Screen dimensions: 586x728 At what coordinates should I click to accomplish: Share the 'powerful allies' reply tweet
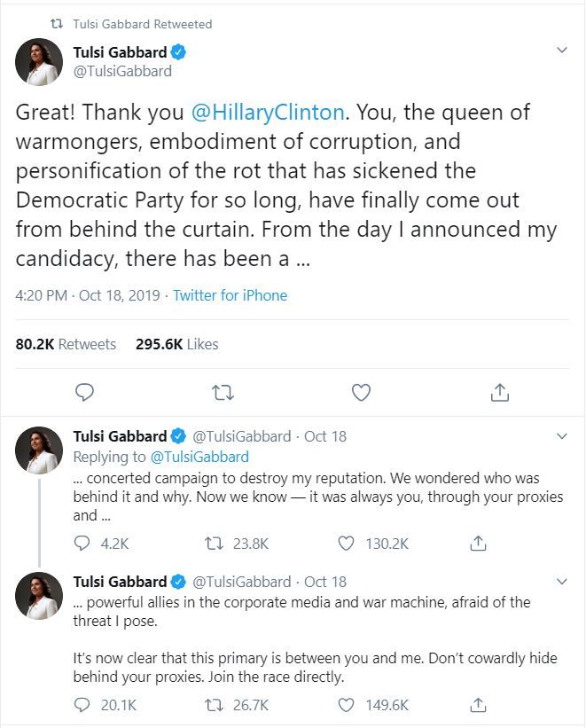click(478, 705)
